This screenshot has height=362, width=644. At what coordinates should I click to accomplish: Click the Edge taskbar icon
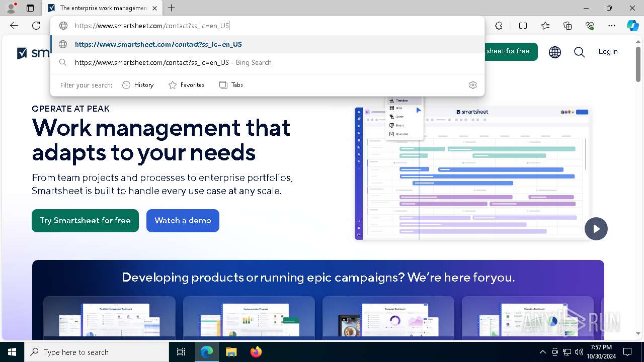(207, 352)
